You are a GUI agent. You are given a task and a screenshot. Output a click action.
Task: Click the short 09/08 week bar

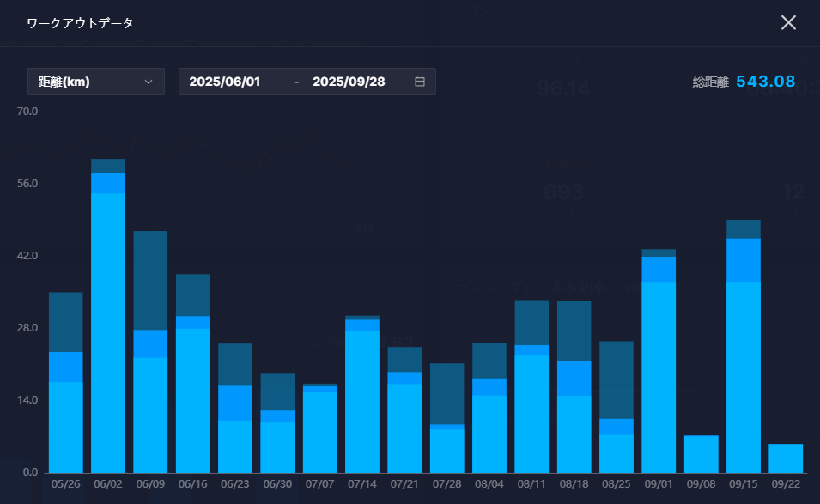pyautogui.click(x=701, y=454)
